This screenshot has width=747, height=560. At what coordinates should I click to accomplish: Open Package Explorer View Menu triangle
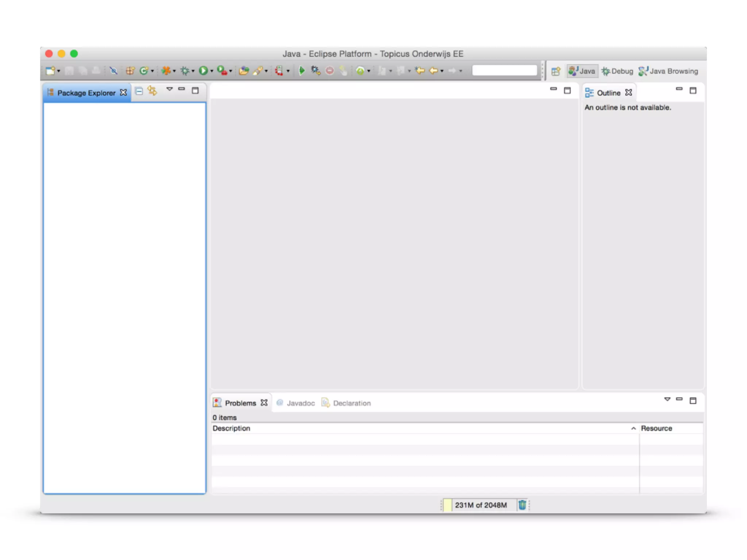[169, 89]
